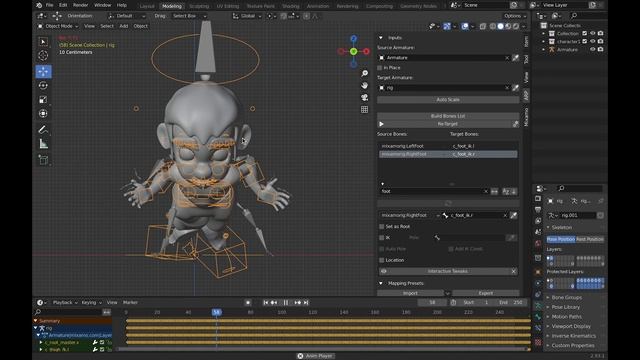The height and width of the screenshot is (360, 640).
Task: Select the Cursor tool
Action: coord(43,56)
